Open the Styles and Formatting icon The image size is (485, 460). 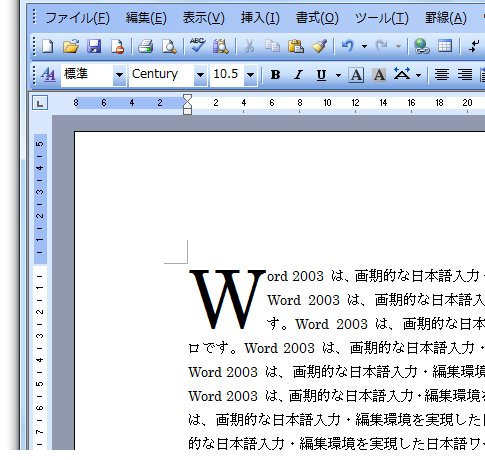tap(48, 75)
